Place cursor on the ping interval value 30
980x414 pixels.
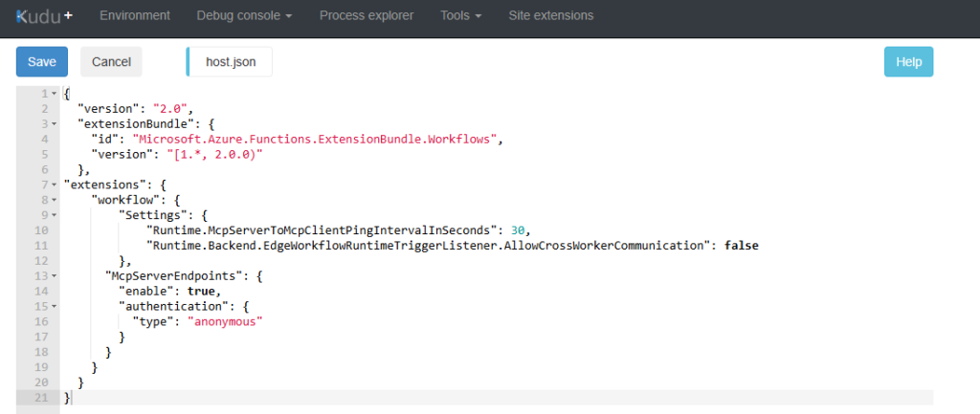point(517,230)
